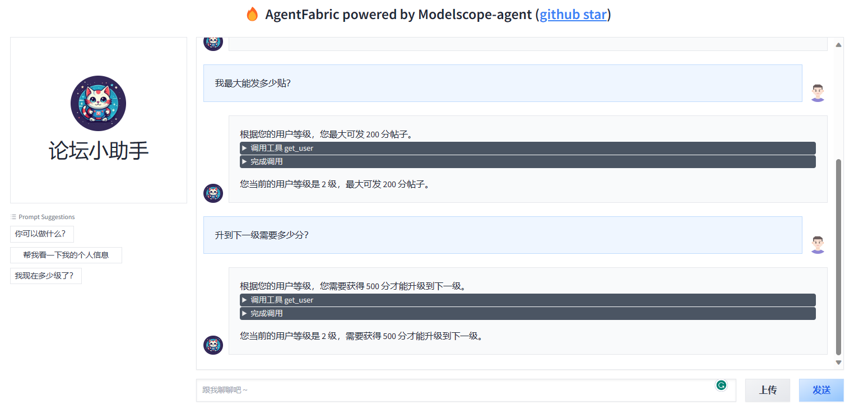
Task: Click the 上传 upload button
Action: click(x=768, y=391)
